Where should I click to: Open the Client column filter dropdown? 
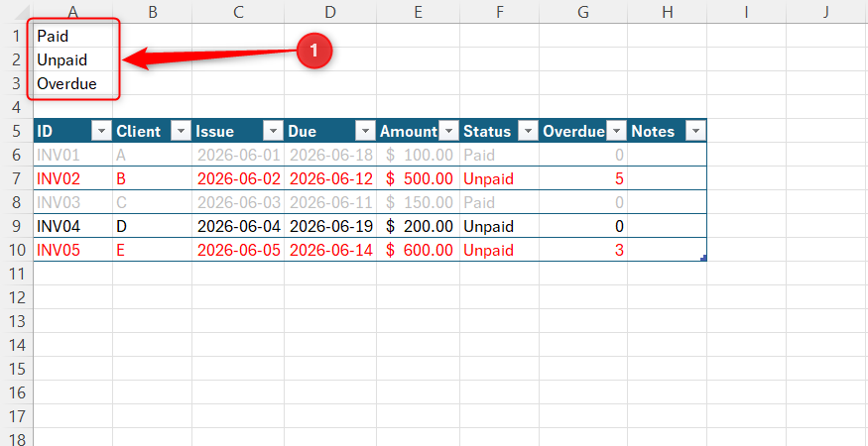181,131
